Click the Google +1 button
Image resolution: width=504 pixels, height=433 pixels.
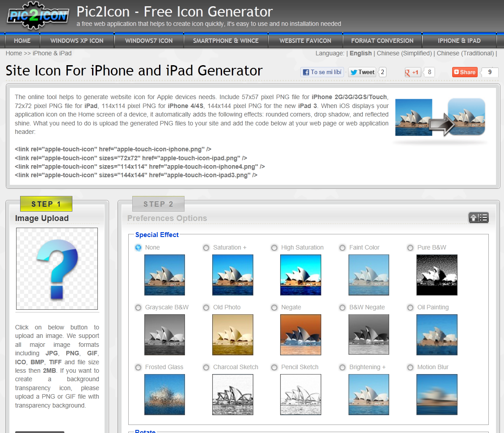pos(412,72)
